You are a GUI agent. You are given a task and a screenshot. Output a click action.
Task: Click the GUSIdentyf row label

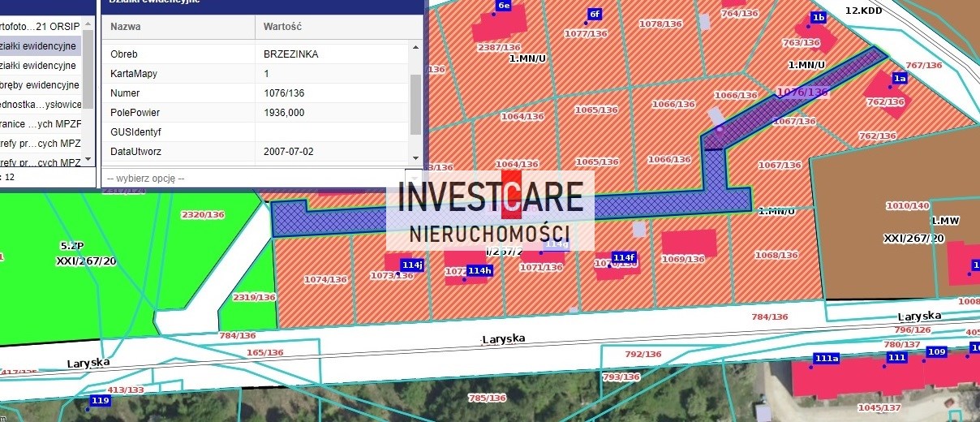point(136,131)
